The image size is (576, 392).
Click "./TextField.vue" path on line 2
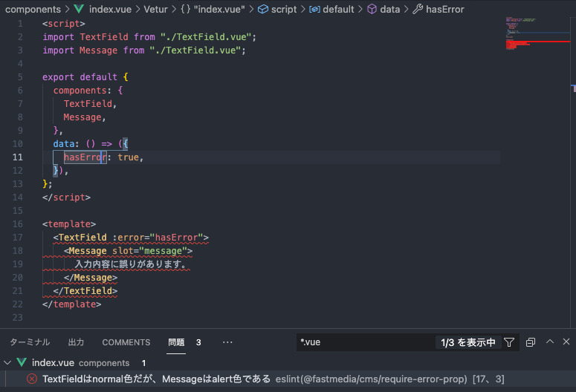click(206, 36)
